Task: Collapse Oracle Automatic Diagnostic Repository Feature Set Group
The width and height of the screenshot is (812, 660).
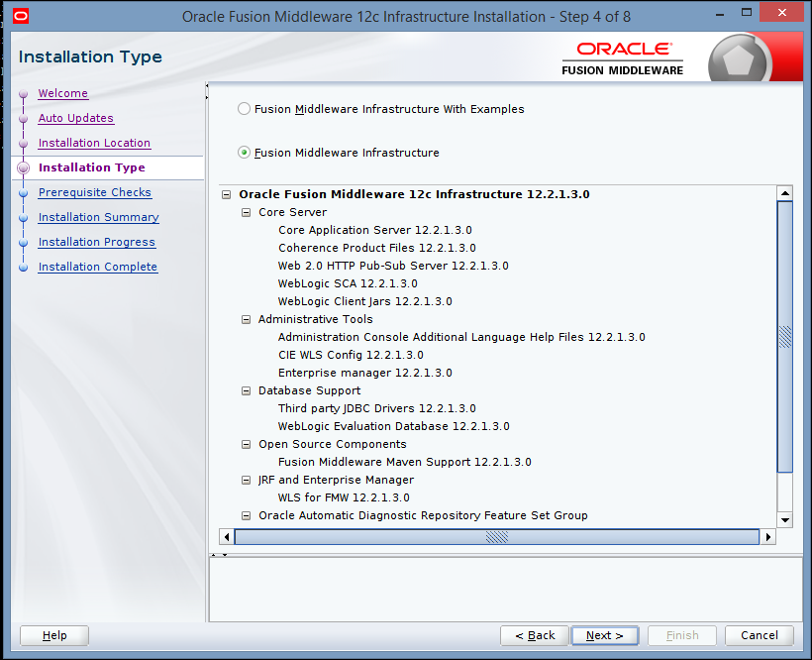Action: (x=246, y=516)
